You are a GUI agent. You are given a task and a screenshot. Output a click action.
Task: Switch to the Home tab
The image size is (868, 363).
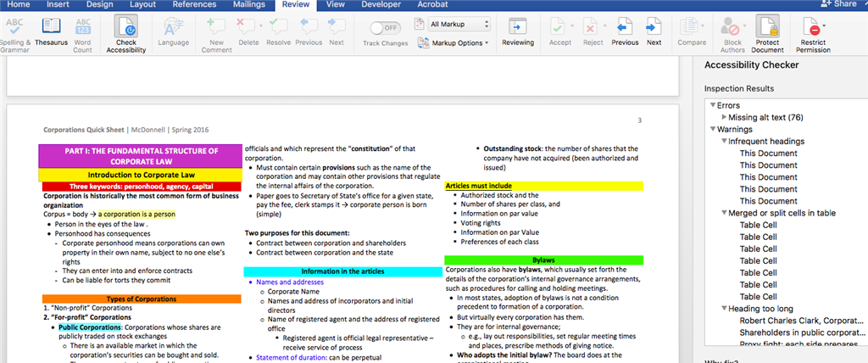(x=18, y=4)
